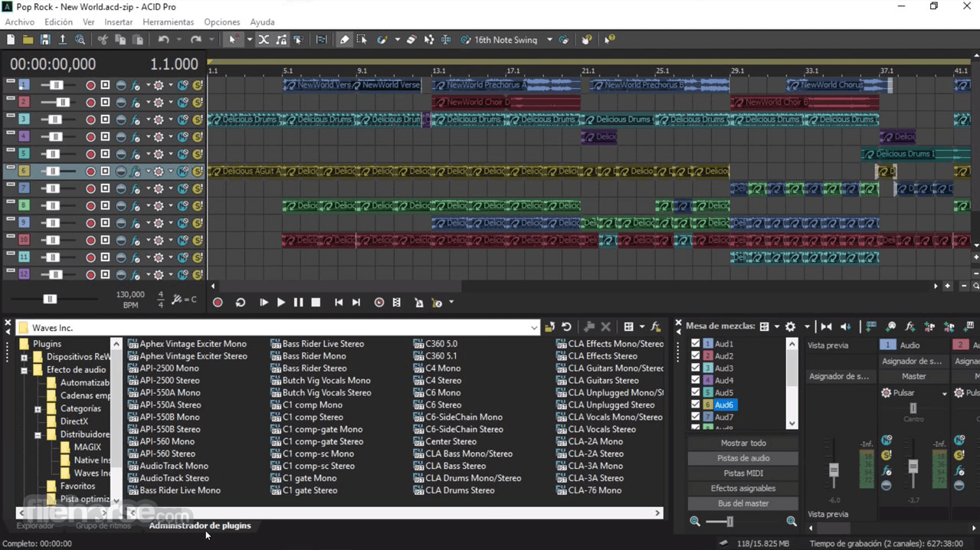The height and width of the screenshot is (550, 980).
Task: Click the Undo arrow icon
Action: click(x=163, y=40)
